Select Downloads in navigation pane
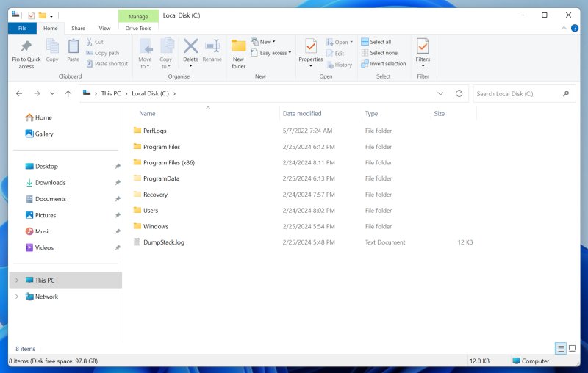Screen dimensions: 588x373 pyautogui.click(x=46, y=182)
